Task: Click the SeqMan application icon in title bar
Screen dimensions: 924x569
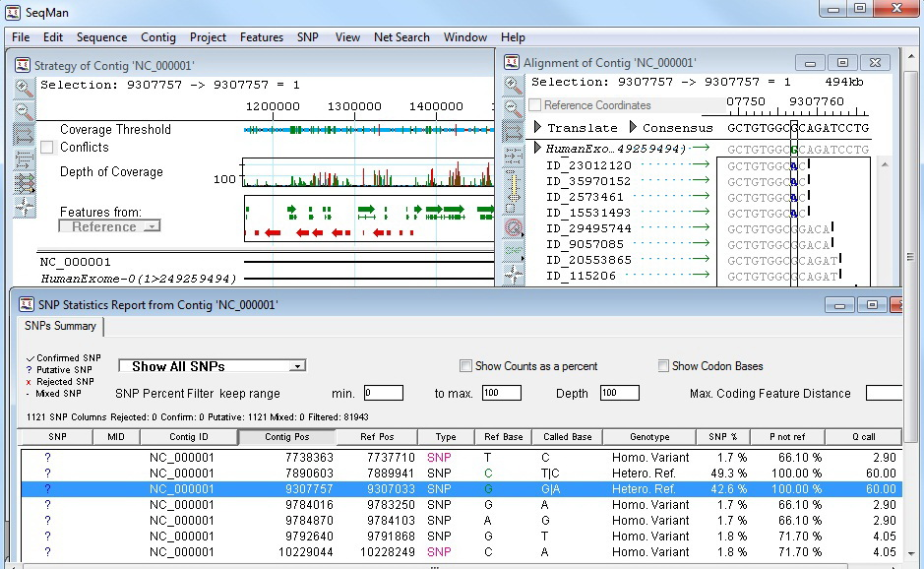Action: pos(13,12)
